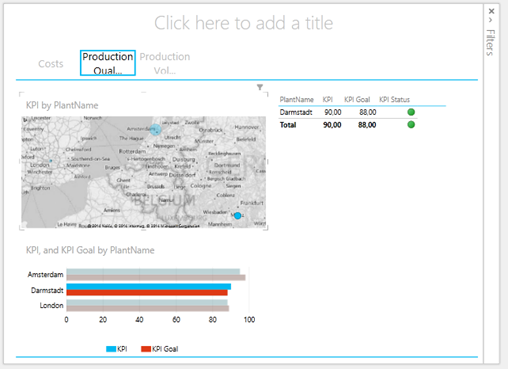Click the map filter funnel icon
Viewport: 508px width, 369px height.
260,87
